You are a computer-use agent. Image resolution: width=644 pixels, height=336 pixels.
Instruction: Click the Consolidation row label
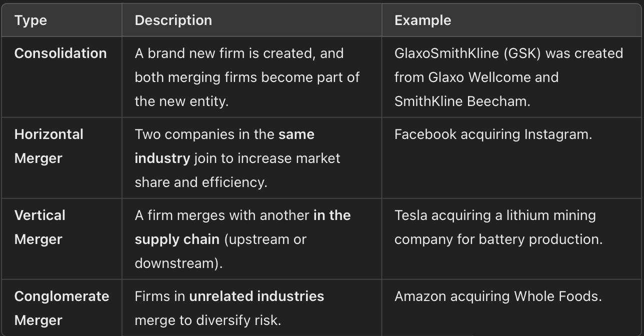[60, 53]
